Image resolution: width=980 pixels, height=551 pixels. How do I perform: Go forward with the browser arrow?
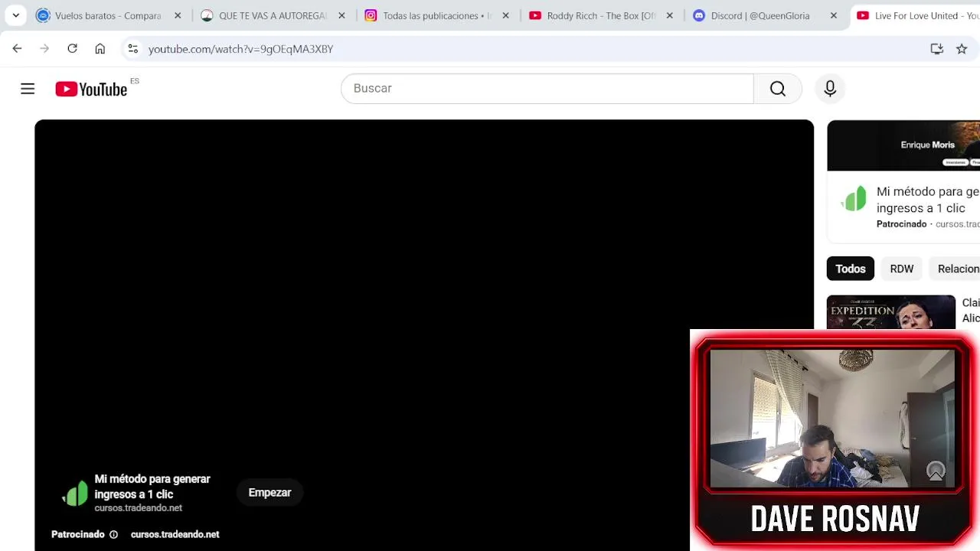tap(44, 48)
